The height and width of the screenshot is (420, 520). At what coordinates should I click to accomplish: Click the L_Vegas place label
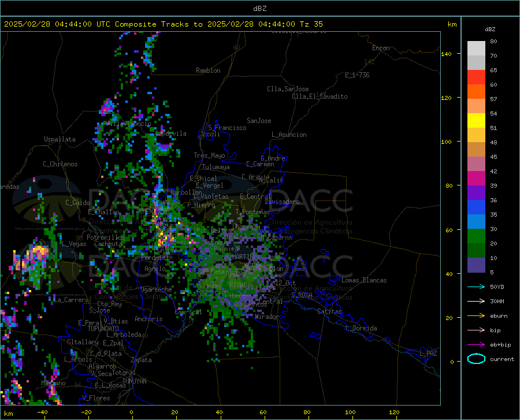click(74, 244)
